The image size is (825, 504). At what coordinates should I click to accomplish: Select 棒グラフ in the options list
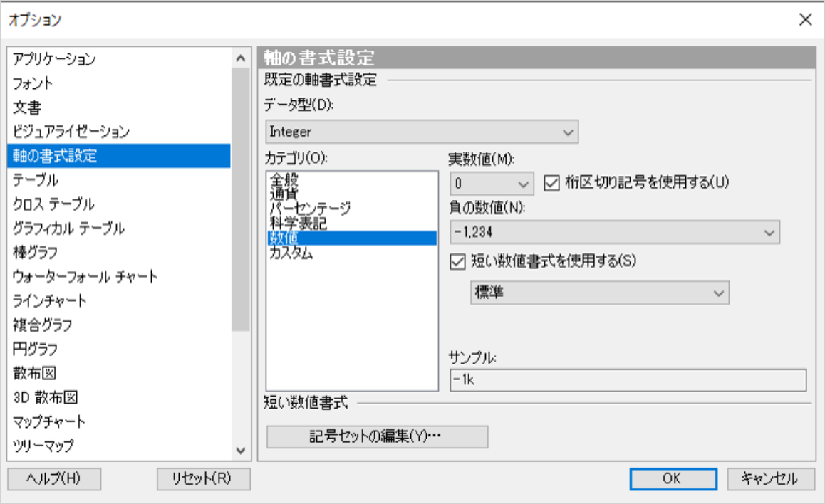click(x=119, y=252)
